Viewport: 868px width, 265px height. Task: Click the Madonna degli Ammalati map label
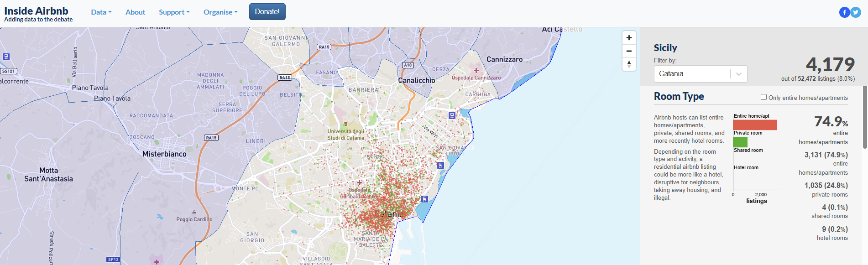[x=211, y=81]
